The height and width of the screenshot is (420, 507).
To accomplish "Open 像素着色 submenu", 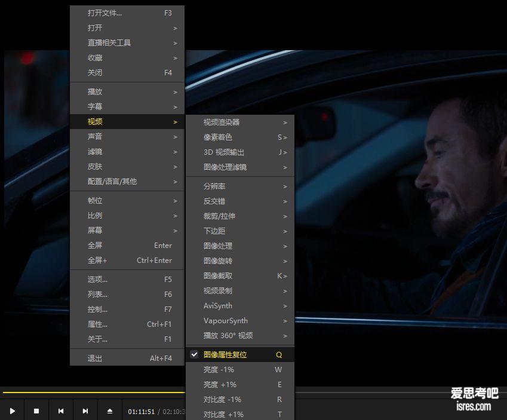I will click(x=240, y=137).
